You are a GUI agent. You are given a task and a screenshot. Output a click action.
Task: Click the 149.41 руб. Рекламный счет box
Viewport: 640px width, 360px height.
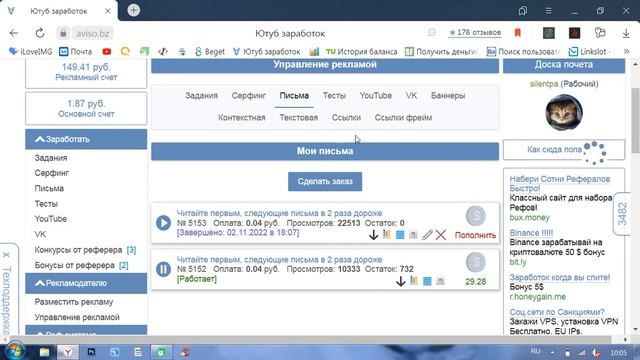(x=86, y=73)
